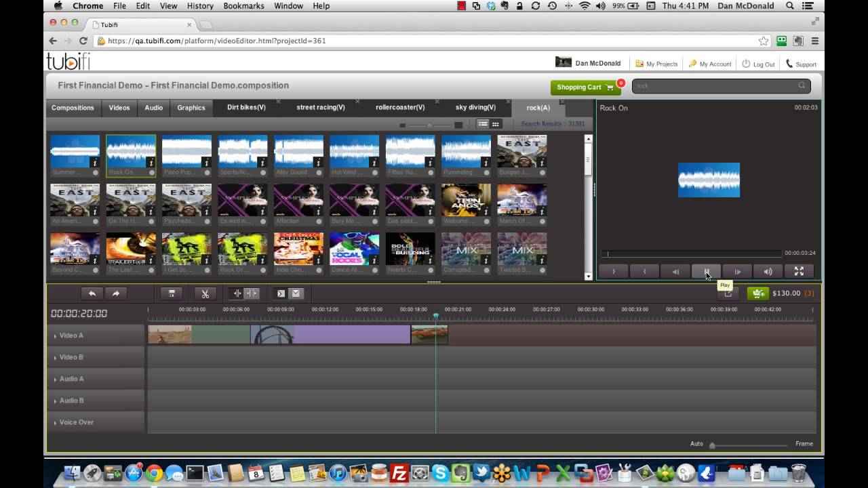
Task: Click the media search input field
Action: tap(722, 86)
